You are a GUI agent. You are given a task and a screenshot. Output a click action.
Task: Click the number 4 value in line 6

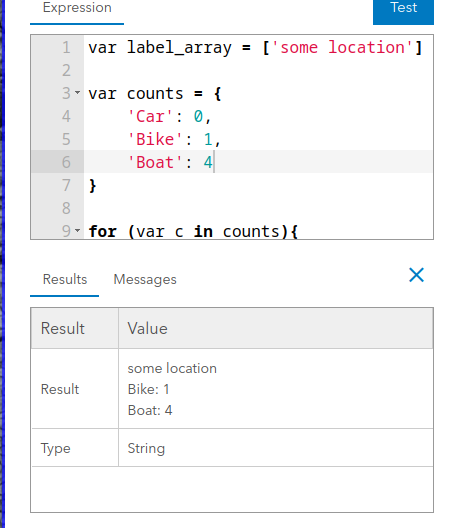click(208, 162)
